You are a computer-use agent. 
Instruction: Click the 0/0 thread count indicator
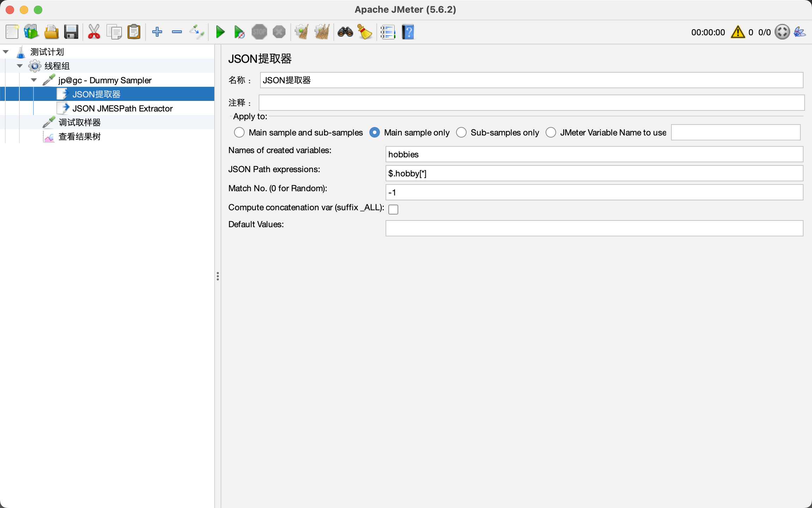[764, 32]
